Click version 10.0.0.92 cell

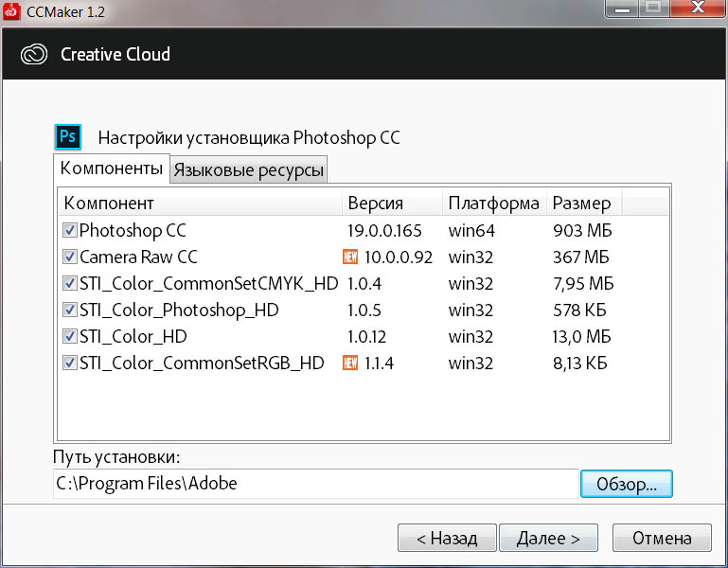tap(399, 257)
